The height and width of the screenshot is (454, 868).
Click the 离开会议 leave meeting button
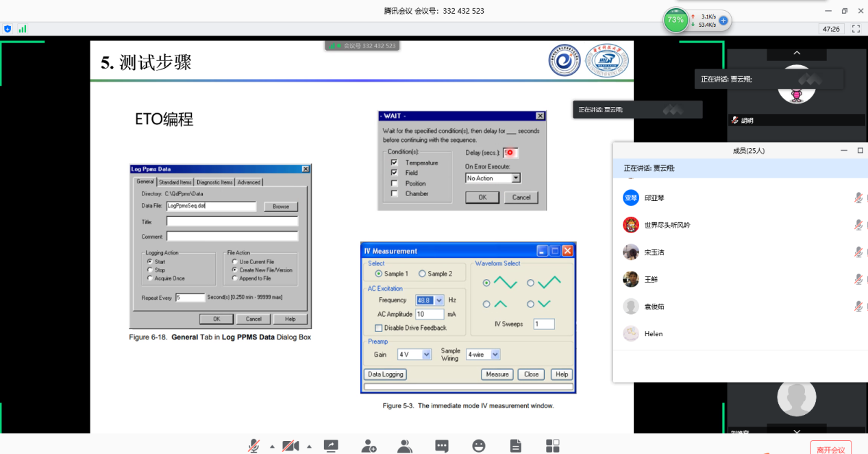point(830,449)
